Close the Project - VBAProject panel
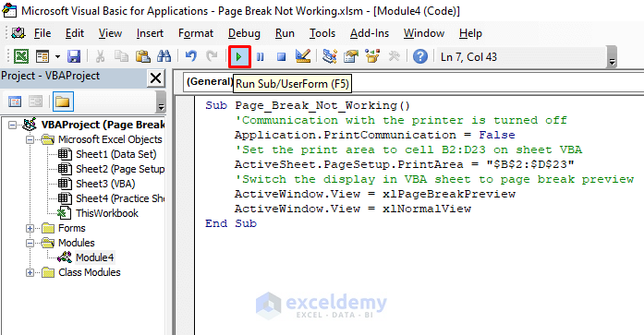The image size is (644, 335). point(155,78)
